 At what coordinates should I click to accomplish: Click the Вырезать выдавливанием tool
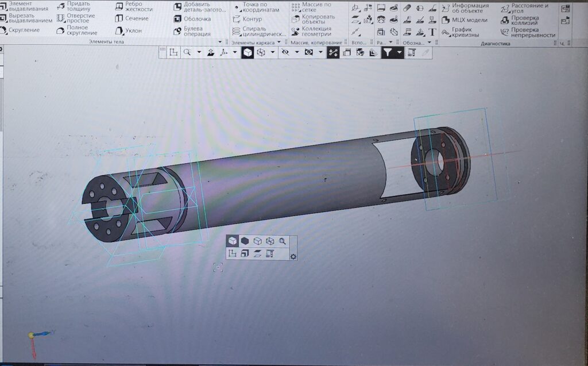pos(26,18)
